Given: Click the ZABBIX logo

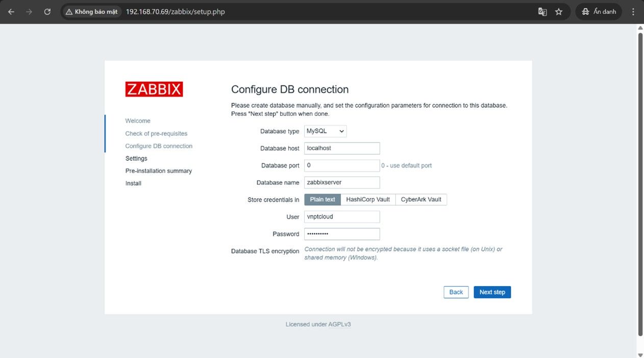Looking at the screenshot, I should pos(154,89).
